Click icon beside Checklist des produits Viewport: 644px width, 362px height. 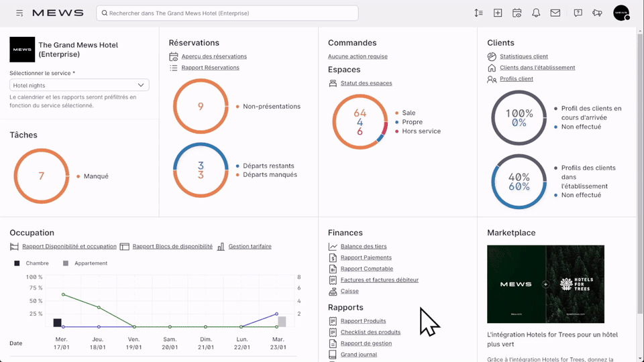[x=333, y=332]
